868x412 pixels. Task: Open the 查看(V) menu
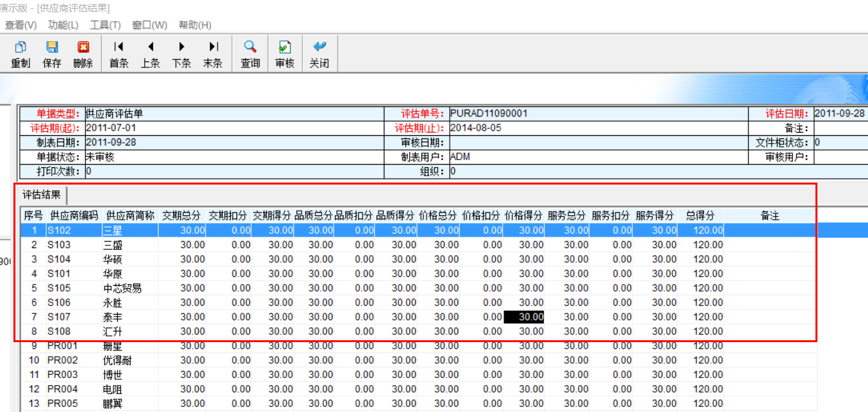(x=21, y=25)
